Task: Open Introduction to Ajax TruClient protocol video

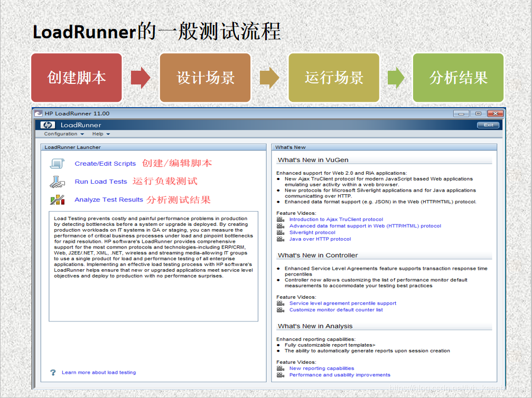Action: point(336,220)
